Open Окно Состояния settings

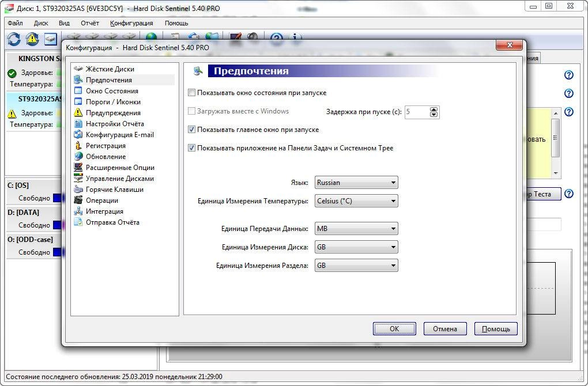112,90
